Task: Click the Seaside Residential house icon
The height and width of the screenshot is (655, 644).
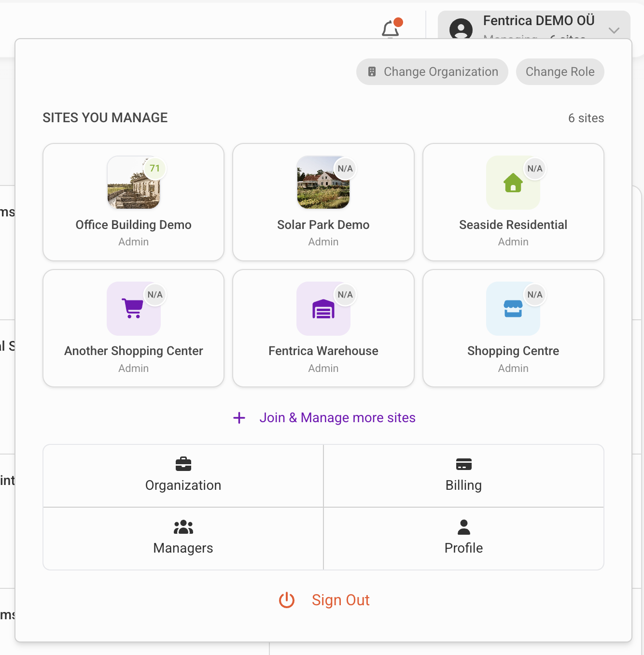Action: pos(513,183)
